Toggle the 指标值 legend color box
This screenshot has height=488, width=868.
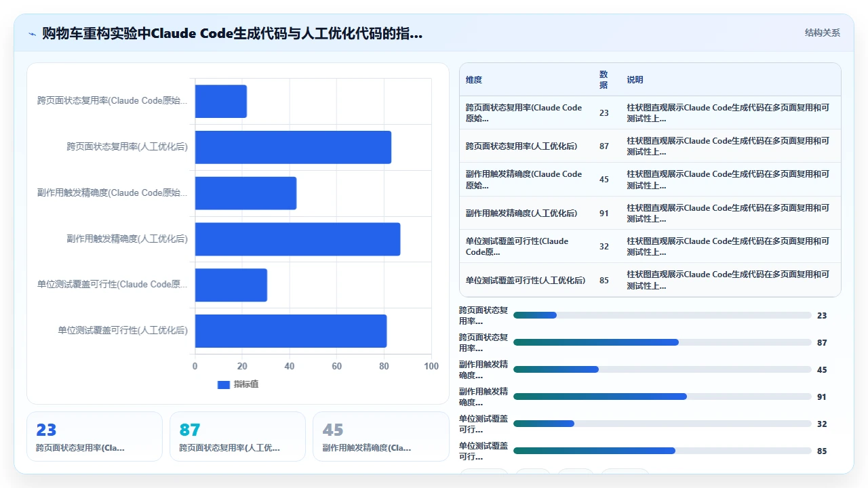[224, 384]
